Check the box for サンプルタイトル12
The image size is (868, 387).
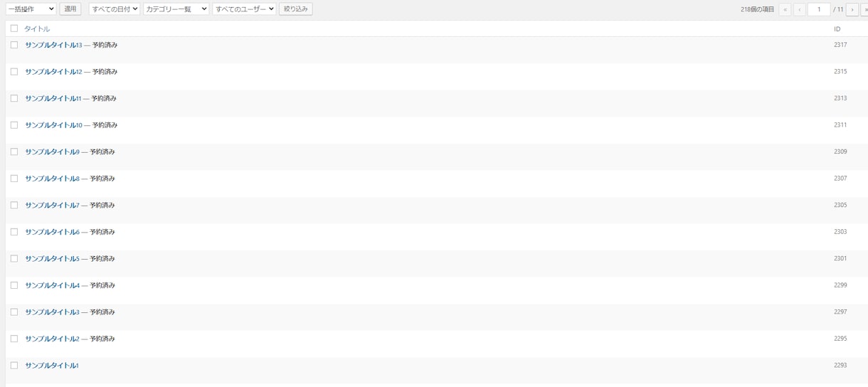coord(14,72)
